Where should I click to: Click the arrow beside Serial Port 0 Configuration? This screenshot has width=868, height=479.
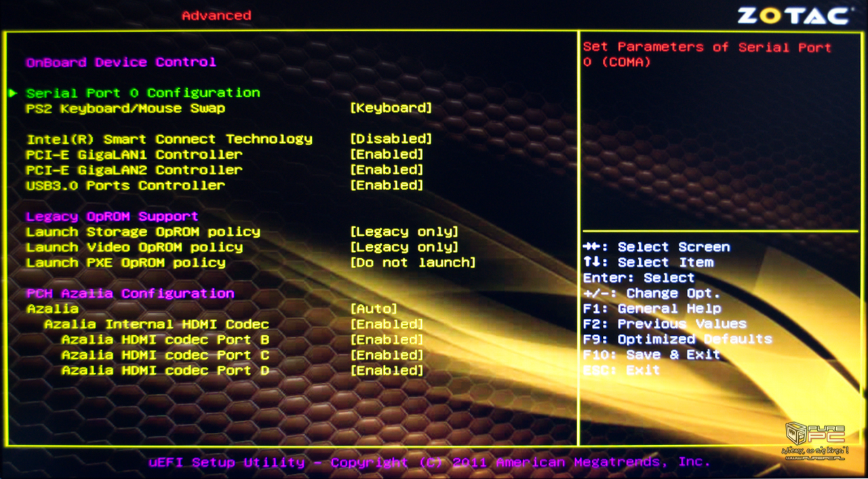click(13, 93)
